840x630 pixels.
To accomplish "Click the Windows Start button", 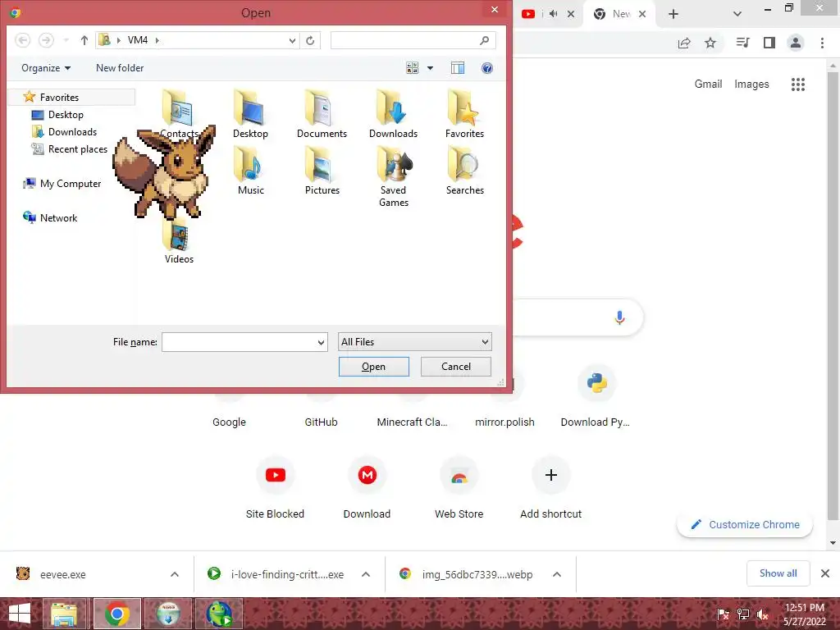I will point(20,614).
